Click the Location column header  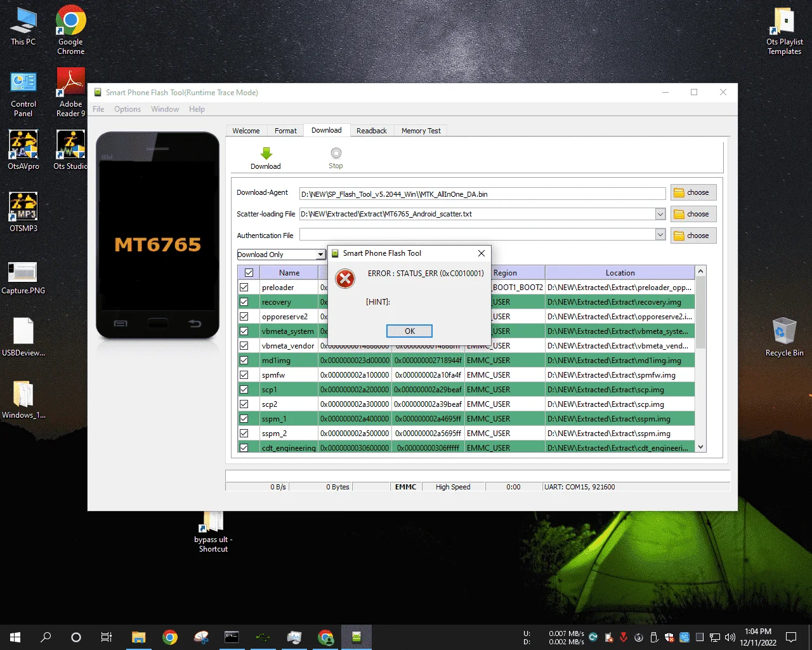[x=620, y=273]
